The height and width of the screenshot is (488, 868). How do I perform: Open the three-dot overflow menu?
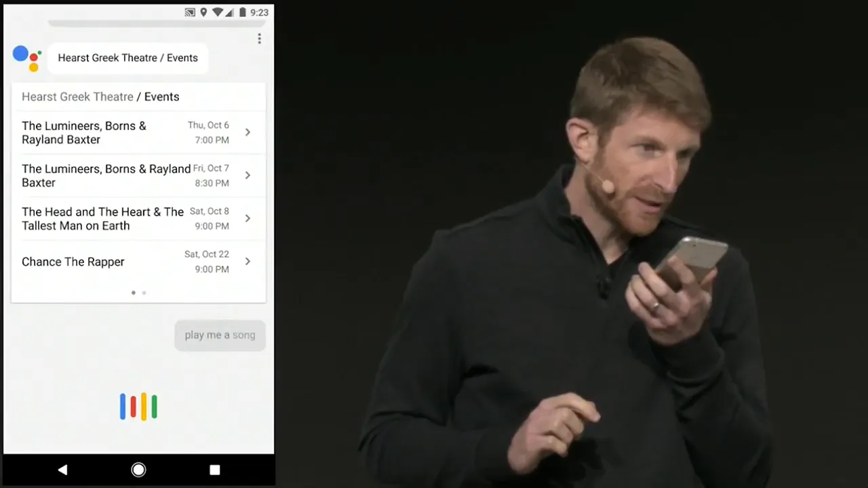pos(259,39)
